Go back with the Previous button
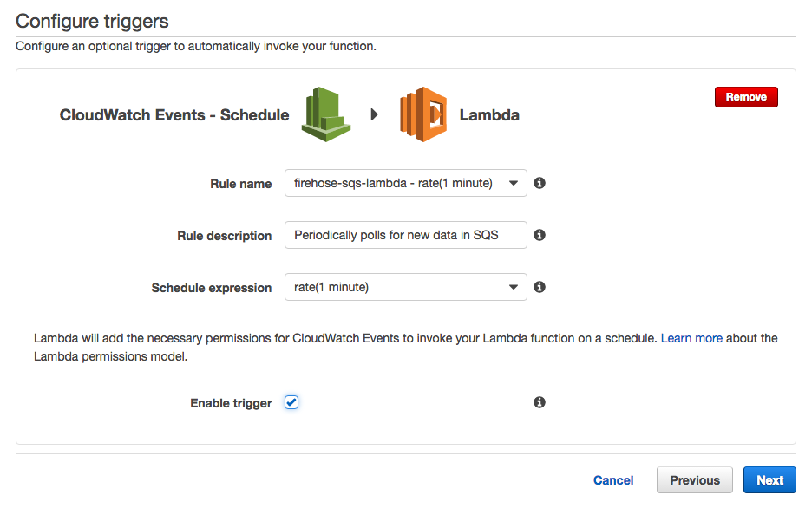Image resolution: width=812 pixels, height=508 pixels. coord(695,480)
